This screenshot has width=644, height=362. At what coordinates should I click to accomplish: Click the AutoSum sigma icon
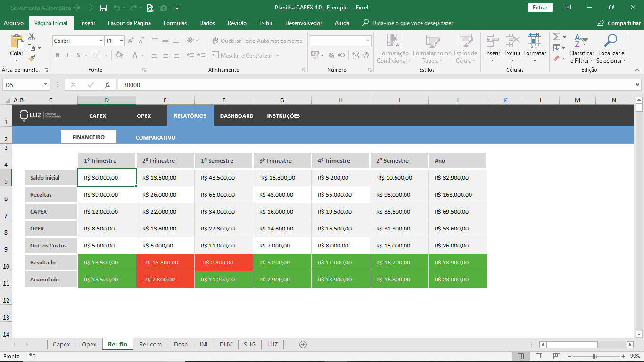(556, 37)
